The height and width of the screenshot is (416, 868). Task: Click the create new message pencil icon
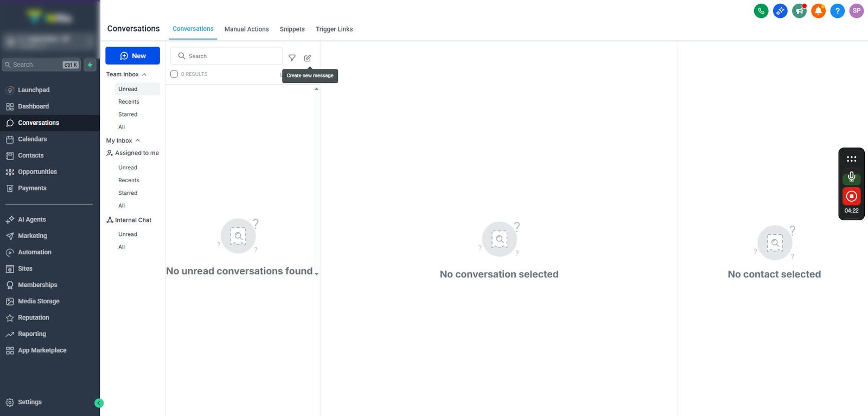coord(308,58)
